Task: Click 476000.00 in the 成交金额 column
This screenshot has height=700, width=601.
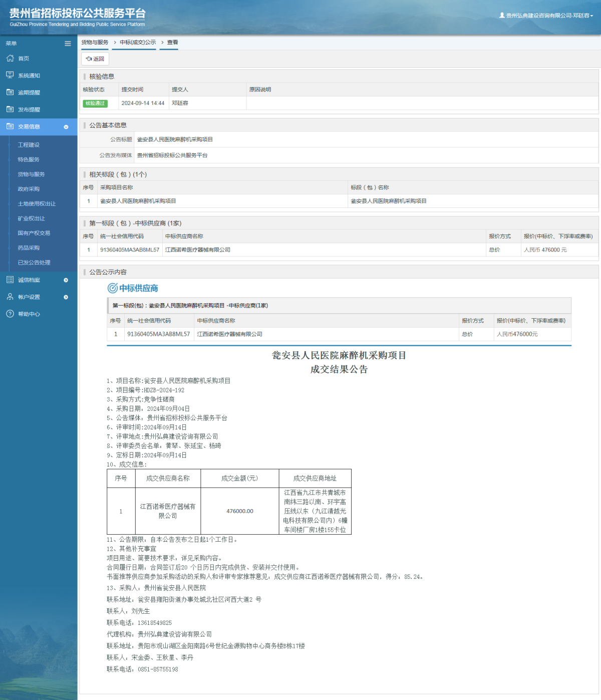Action: pyautogui.click(x=240, y=511)
